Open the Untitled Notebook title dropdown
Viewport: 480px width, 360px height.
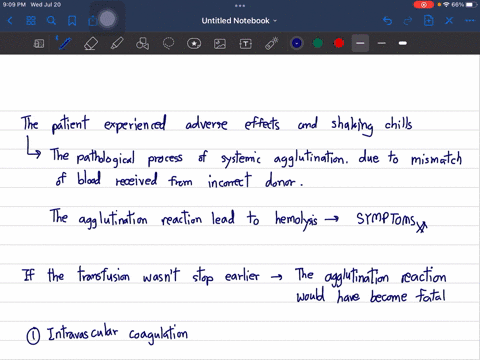tap(239, 21)
